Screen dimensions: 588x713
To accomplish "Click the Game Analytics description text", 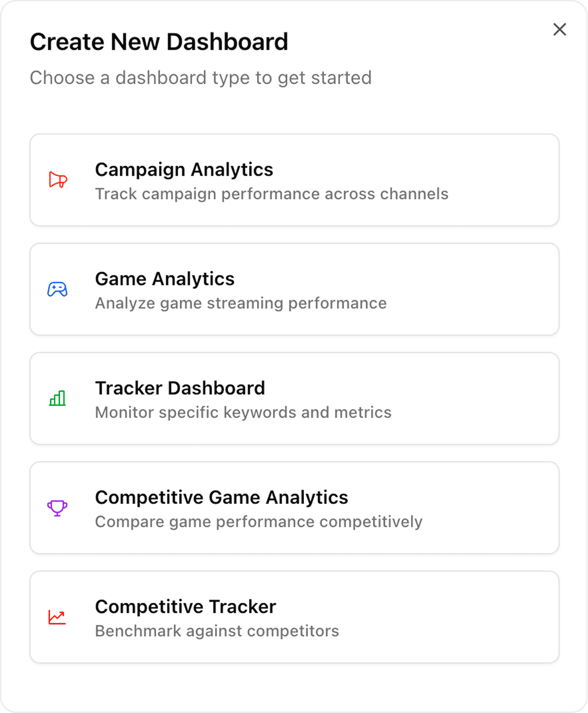I will (241, 303).
